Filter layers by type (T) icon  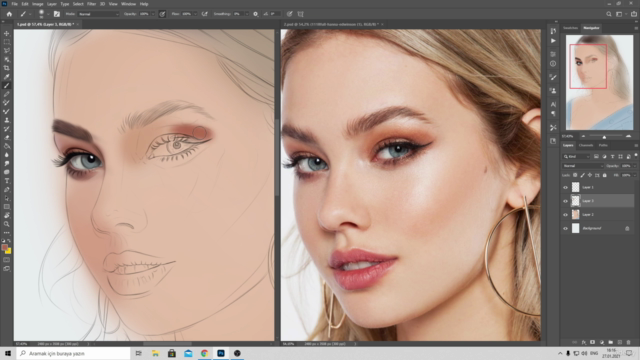coord(612,156)
